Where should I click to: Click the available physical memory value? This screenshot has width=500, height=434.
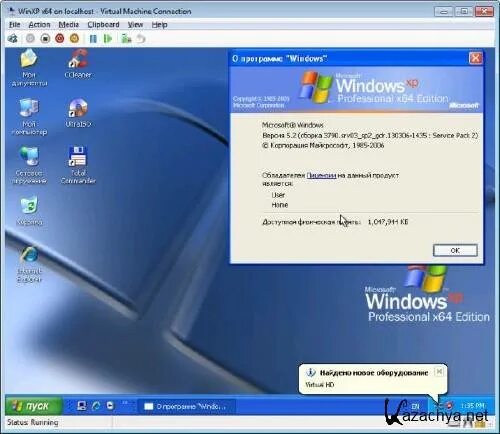[x=388, y=222]
